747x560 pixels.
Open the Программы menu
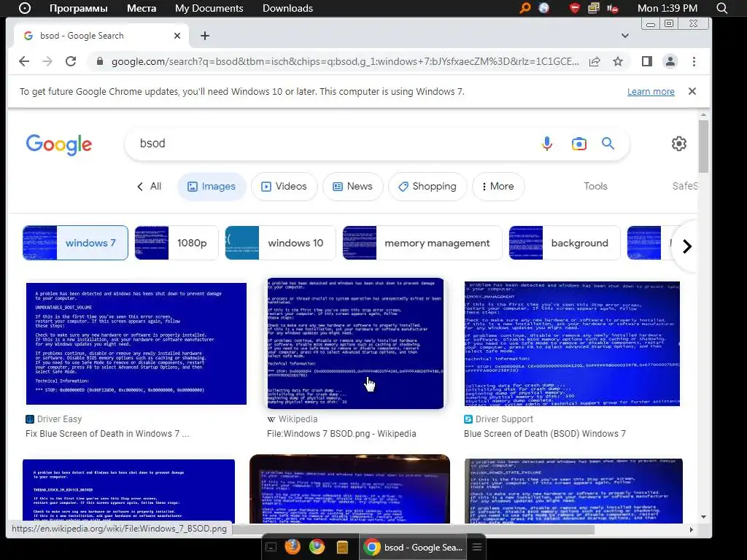79,8
